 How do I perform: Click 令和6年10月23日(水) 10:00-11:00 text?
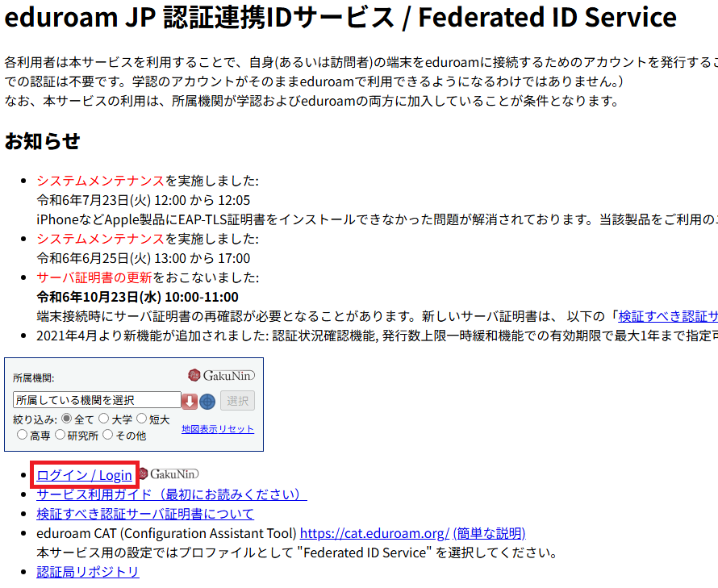[137, 297]
